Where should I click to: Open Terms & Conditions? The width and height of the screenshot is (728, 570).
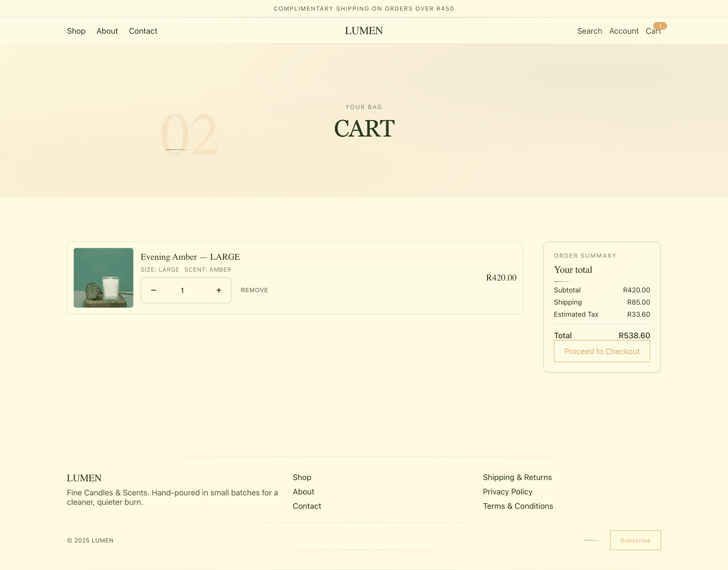(518, 506)
